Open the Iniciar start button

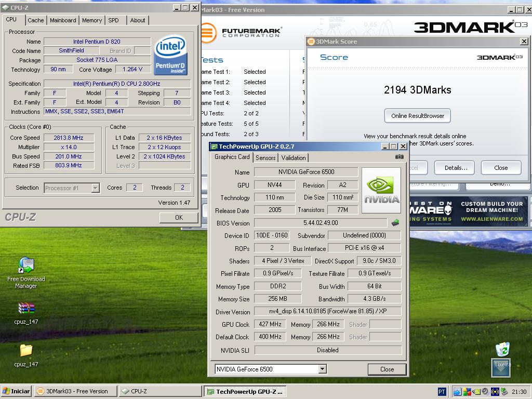coord(16,391)
